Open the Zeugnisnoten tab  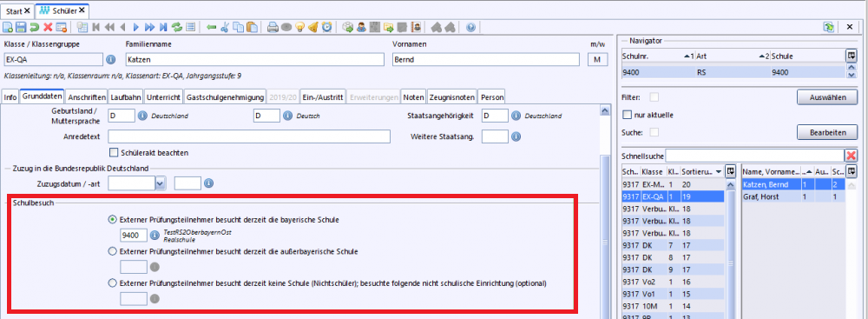[452, 97]
